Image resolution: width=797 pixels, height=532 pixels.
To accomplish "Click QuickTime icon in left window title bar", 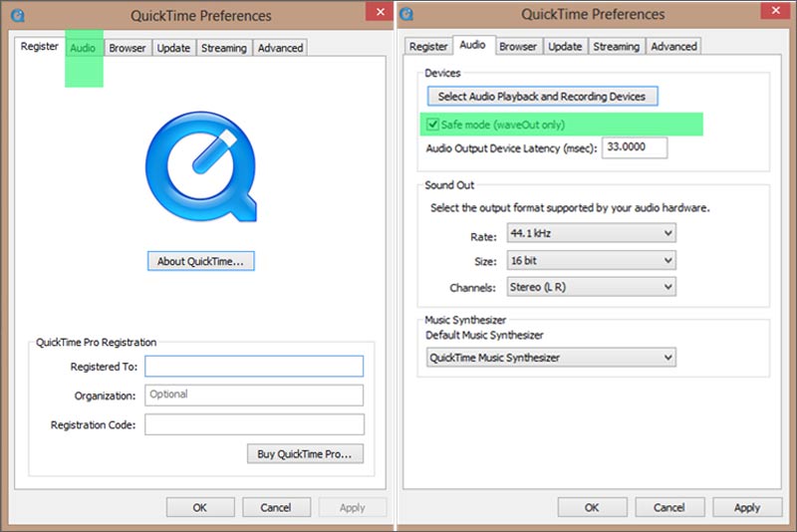I will 17,14.
